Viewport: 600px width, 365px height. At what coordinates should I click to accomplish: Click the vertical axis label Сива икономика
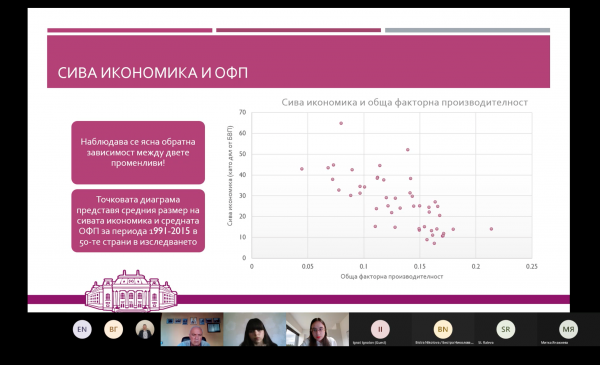[230, 176]
